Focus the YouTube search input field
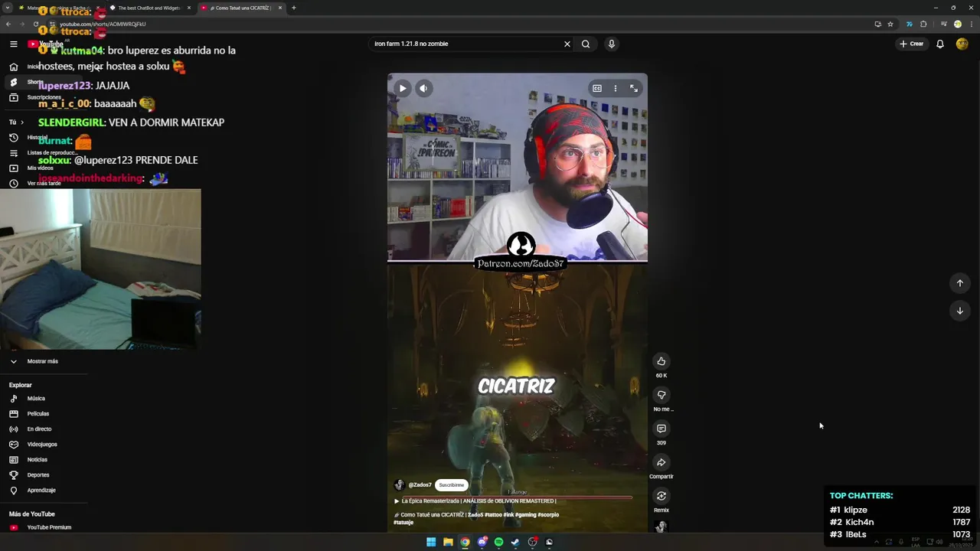The width and height of the screenshot is (980, 551). click(x=465, y=44)
